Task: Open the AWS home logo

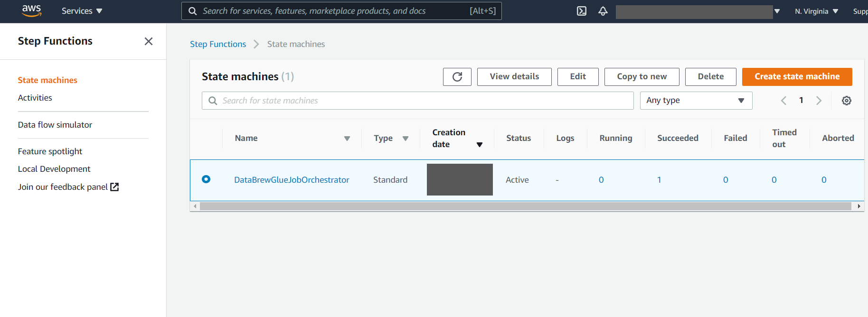Action: (x=32, y=10)
